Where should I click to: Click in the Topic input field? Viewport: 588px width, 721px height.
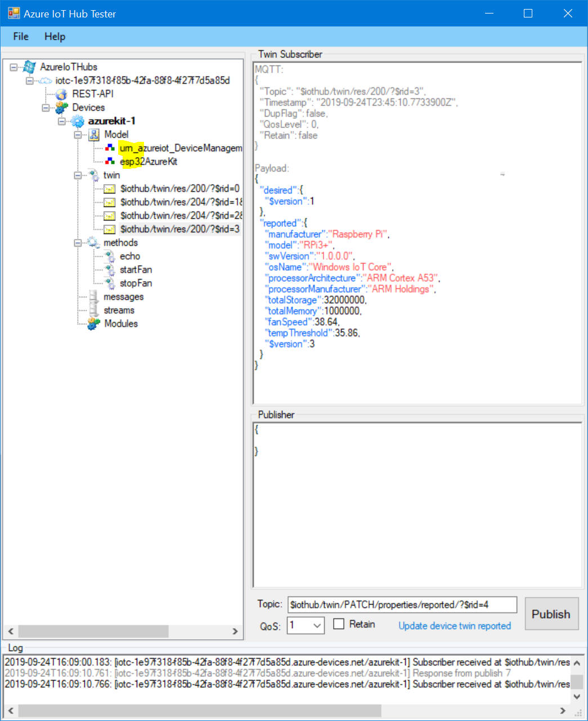402,604
